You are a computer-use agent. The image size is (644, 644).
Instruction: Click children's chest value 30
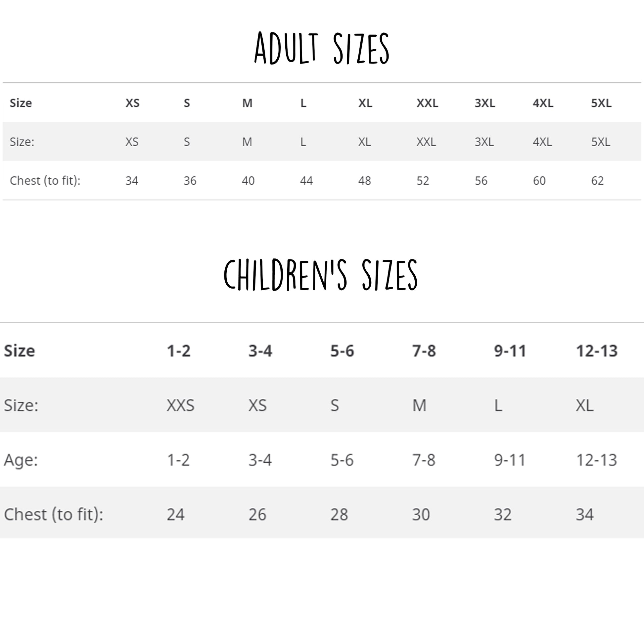point(421,514)
